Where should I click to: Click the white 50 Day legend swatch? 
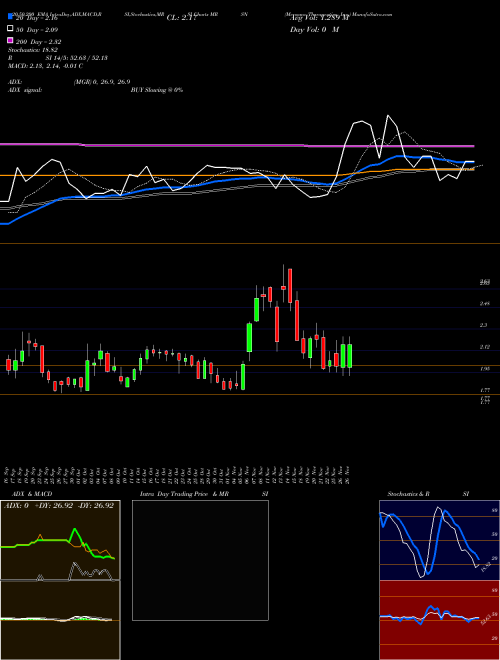(10, 29)
